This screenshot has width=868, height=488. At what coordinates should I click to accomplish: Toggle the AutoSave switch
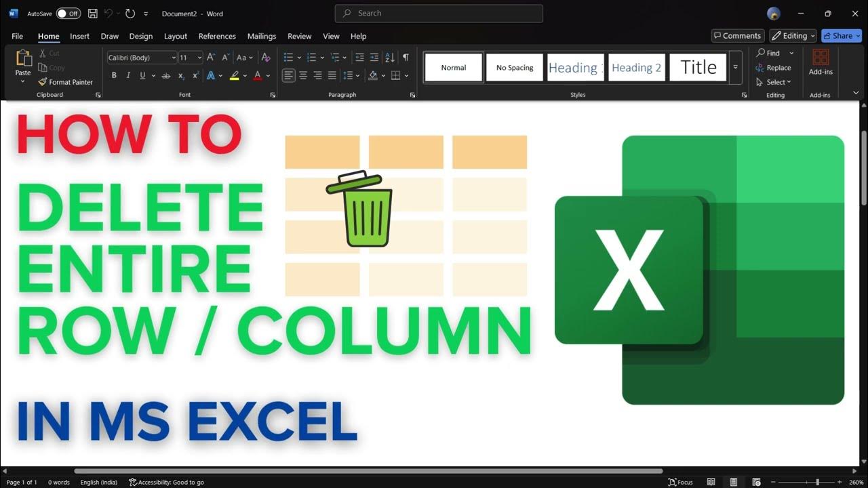(x=68, y=14)
